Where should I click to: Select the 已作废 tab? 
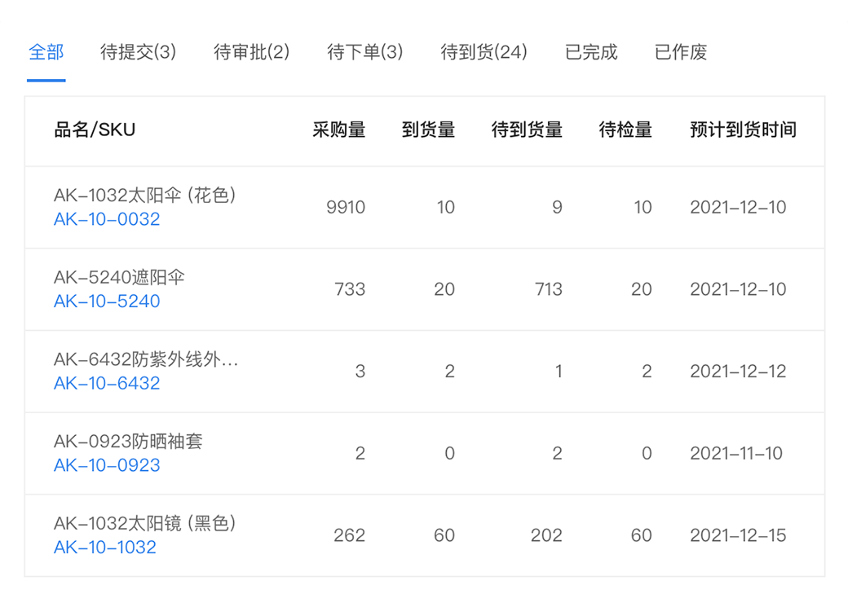click(679, 52)
